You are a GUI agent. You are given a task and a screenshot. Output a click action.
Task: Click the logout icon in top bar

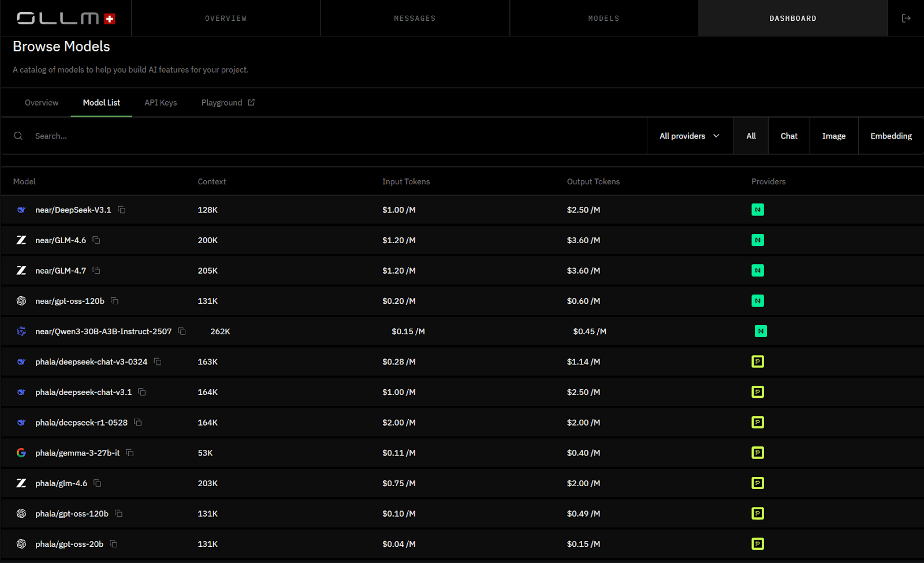[x=906, y=18]
